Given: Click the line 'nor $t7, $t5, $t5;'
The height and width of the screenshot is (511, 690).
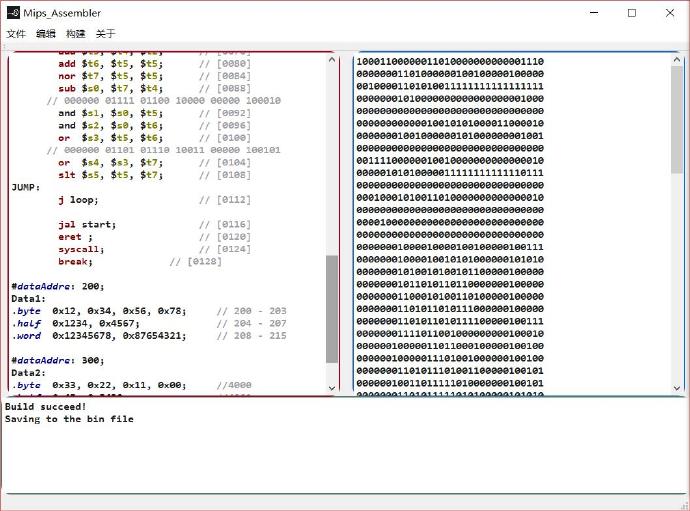Looking at the screenshot, I should point(110,76).
